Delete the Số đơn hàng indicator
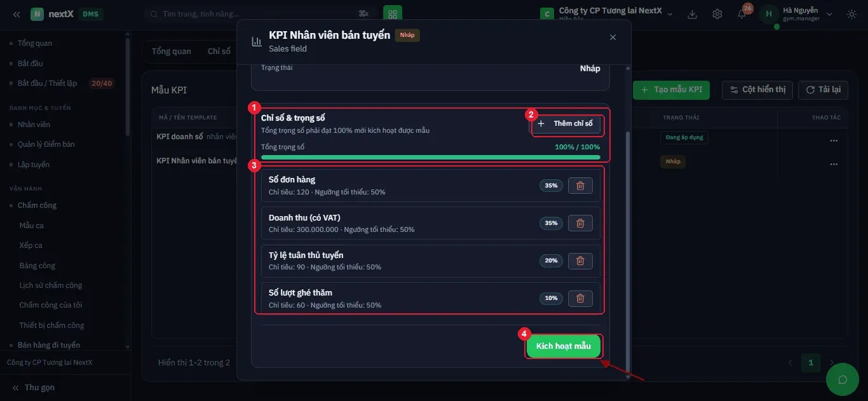Image resolution: width=868 pixels, height=401 pixels. pyautogui.click(x=580, y=186)
